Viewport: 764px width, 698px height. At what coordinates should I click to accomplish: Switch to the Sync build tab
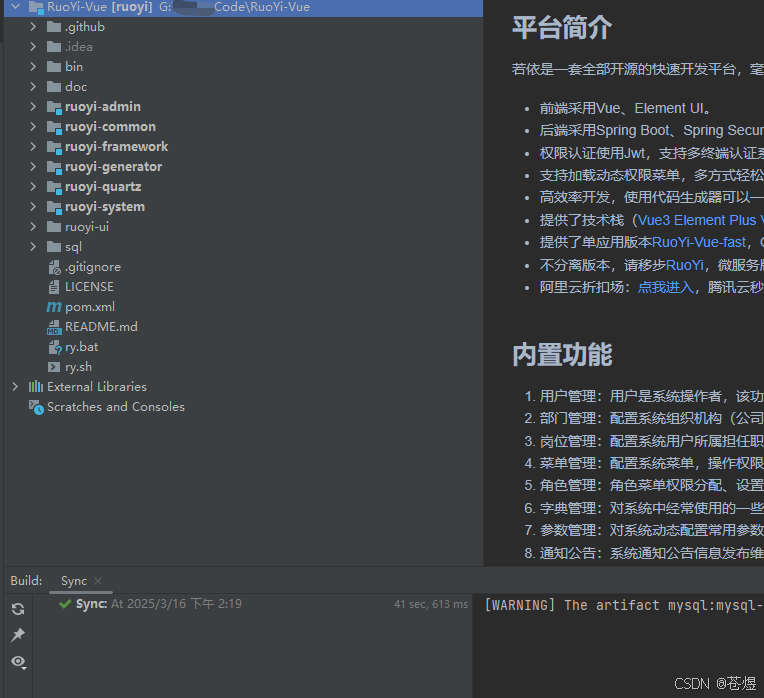tap(74, 581)
